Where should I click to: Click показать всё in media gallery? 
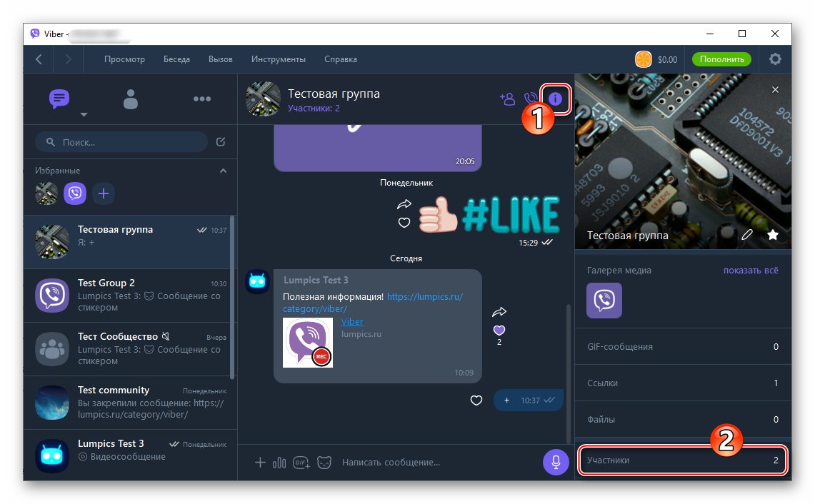pyautogui.click(x=751, y=270)
